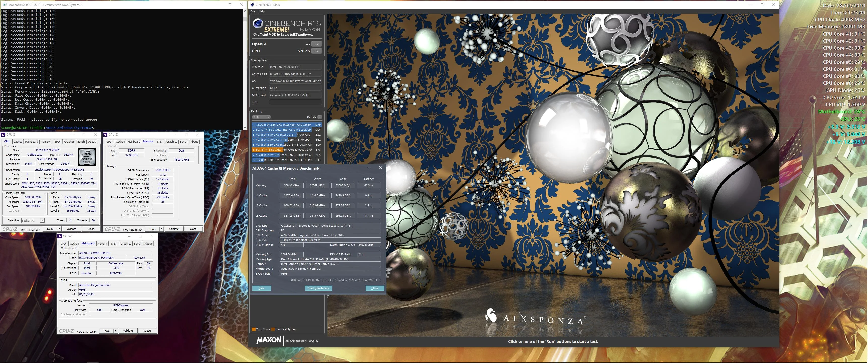Viewport: 868px width, 363px height.
Task: Click the Info input field in Your System
Action: [x=295, y=102]
